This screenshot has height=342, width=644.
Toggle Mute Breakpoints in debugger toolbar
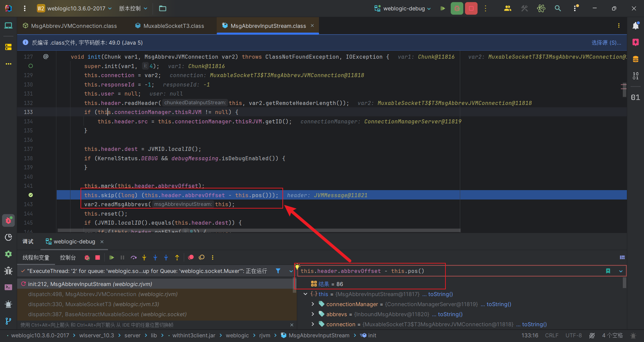point(202,258)
